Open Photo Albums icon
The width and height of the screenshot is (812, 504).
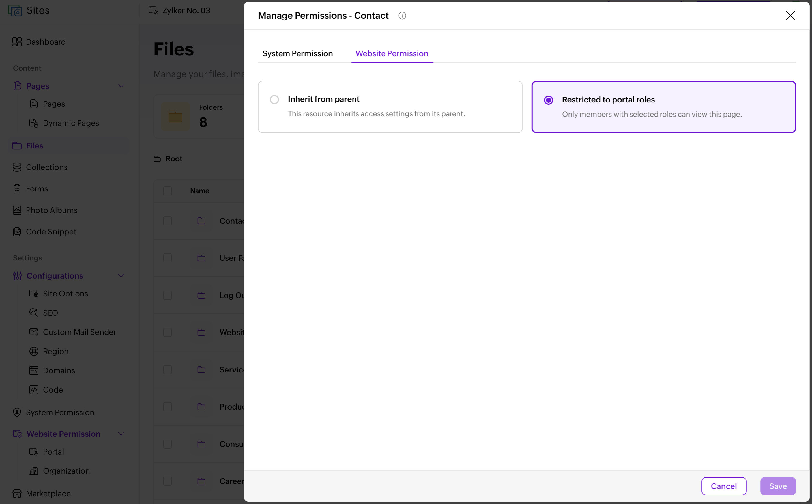coord(17,210)
